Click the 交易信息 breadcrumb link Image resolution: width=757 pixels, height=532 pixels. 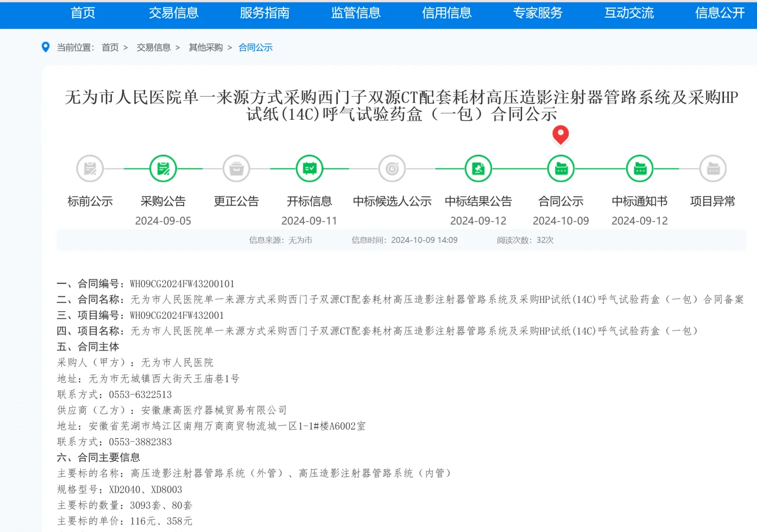point(153,47)
